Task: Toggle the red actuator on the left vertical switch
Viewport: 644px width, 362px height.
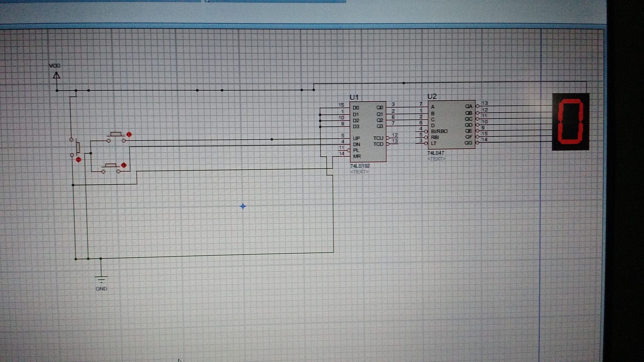Action: (x=79, y=160)
